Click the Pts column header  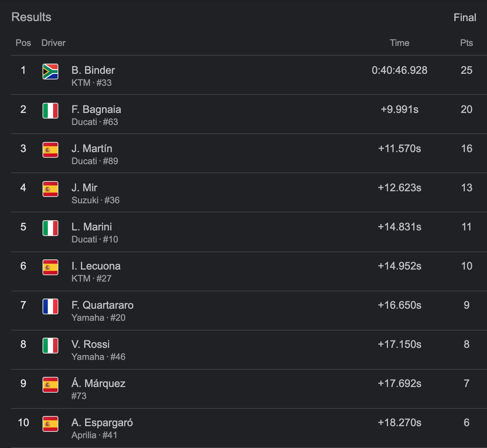tap(466, 43)
